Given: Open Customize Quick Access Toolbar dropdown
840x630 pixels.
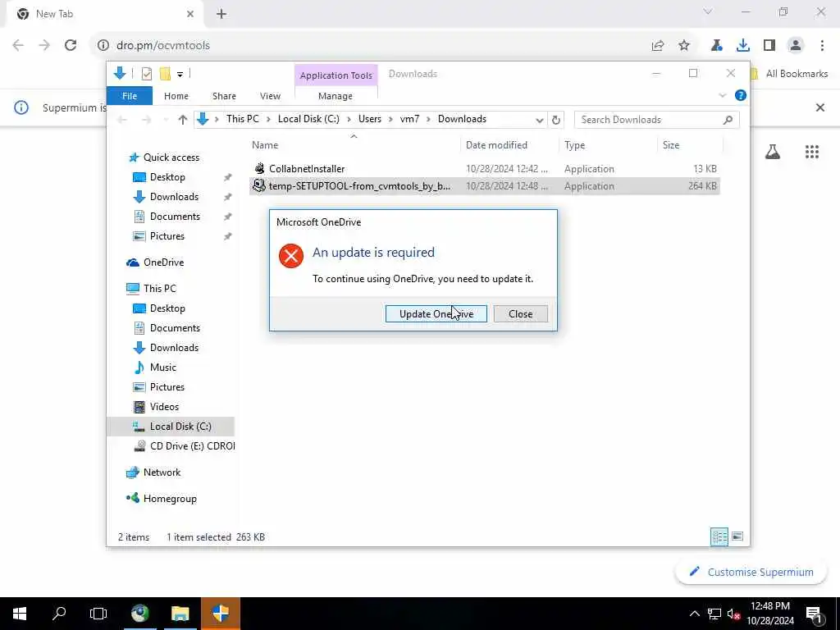Looking at the screenshot, I should tap(180, 75).
